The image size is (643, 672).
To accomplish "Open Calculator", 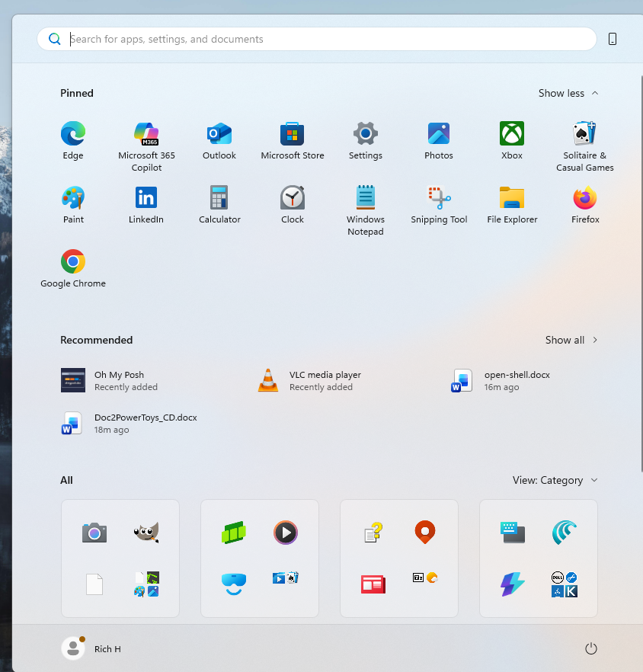I will coord(219,205).
